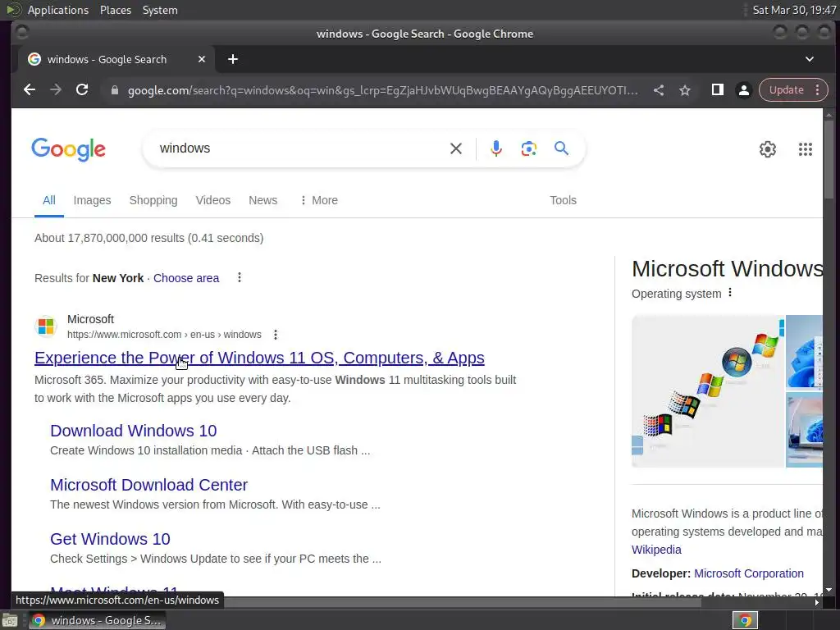Viewport: 840px width, 630px height.
Task: Click the Google logo
Action: (69, 149)
